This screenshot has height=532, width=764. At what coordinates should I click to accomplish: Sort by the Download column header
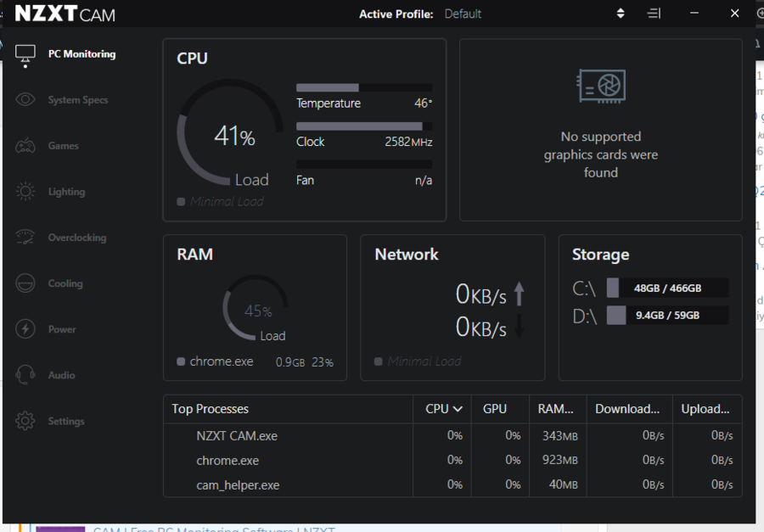pyautogui.click(x=627, y=409)
